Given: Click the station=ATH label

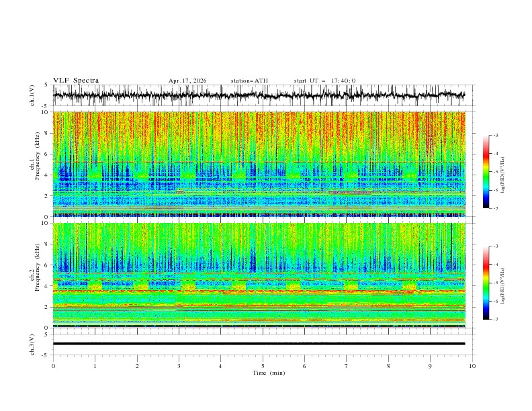Looking at the screenshot, I should 249,81.
